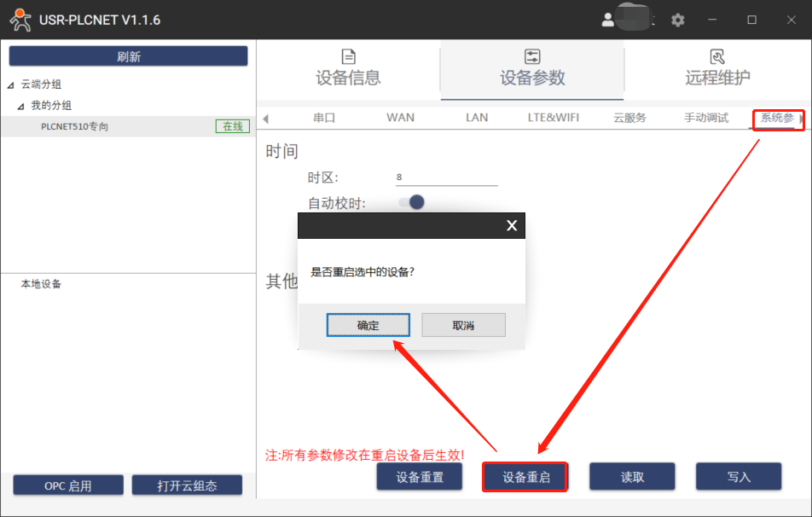Switch to the 串口 tab
This screenshot has height=517, width=812.
pos(324,118)
